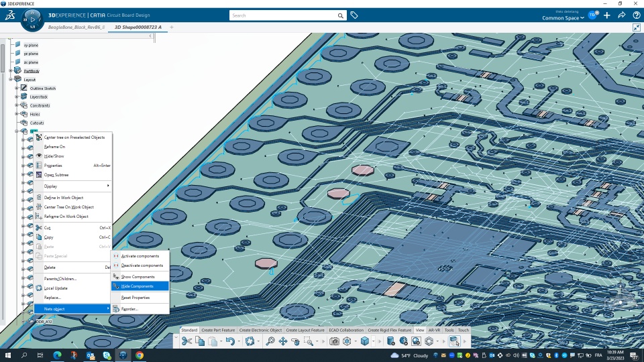
Task: Click Deactivate components in the submenu
Action: [x=140, y=265]
